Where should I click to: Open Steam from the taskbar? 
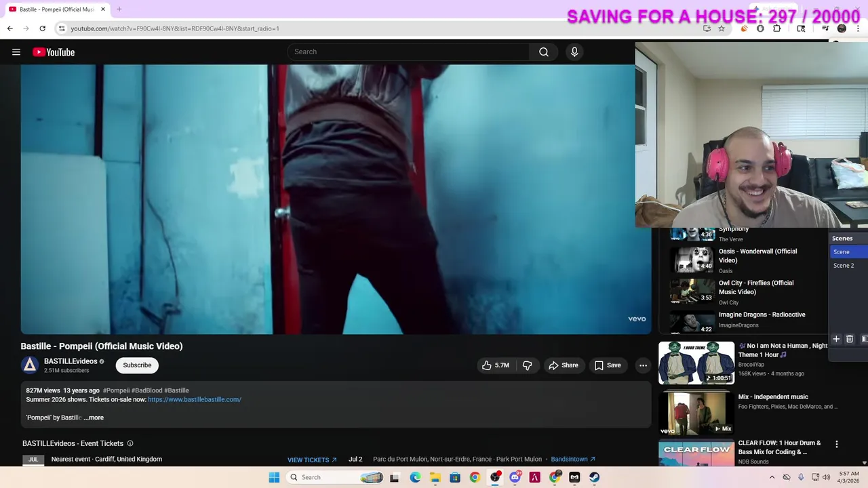594,477
